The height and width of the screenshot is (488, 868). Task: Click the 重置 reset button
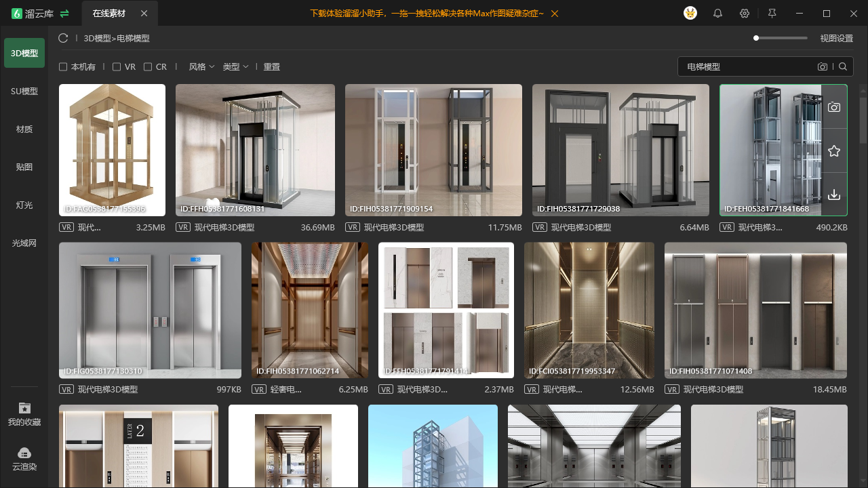(x=272, y=66)
